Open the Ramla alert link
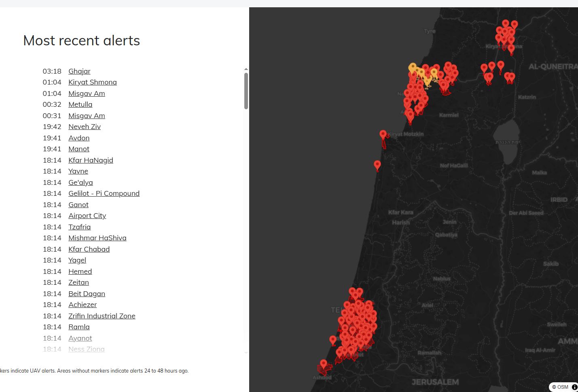The width and height of the screenshot is (578, 392). (x=79, y=327)
